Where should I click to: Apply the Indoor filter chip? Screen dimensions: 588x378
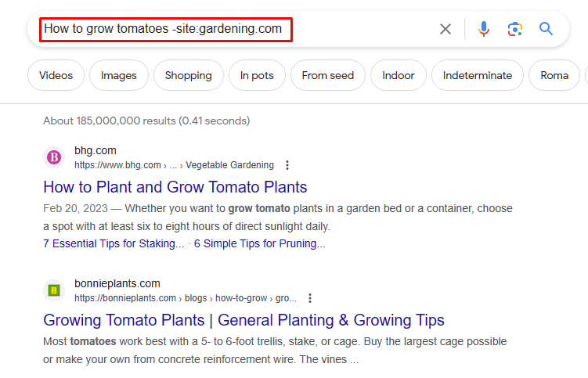point(399,76)
